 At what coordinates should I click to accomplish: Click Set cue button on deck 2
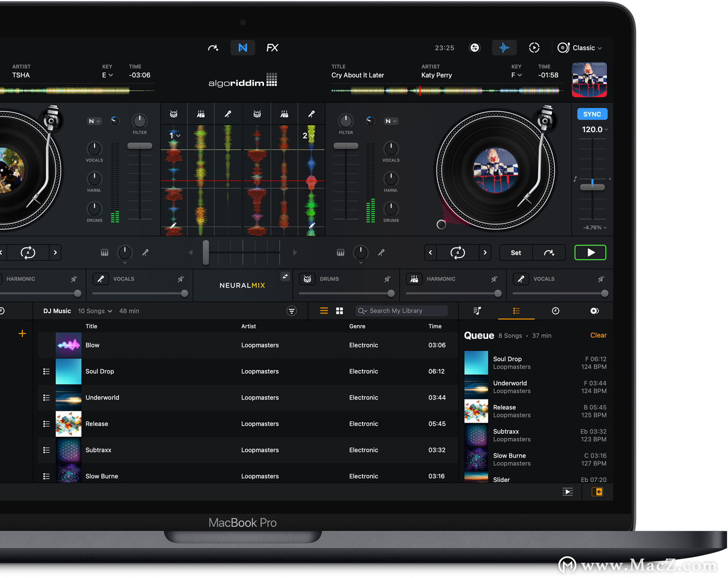tap(516, 253)
